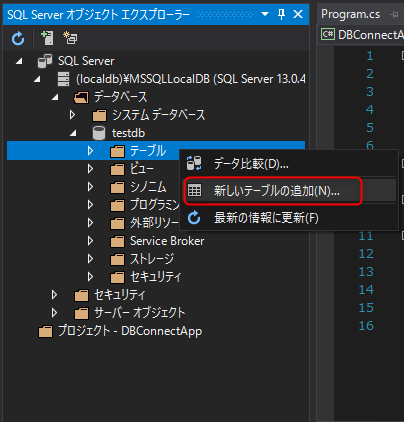This screenshot has height=422, width=404.
Task: Collapse the testdb database node
Action: tap(73, 133)
